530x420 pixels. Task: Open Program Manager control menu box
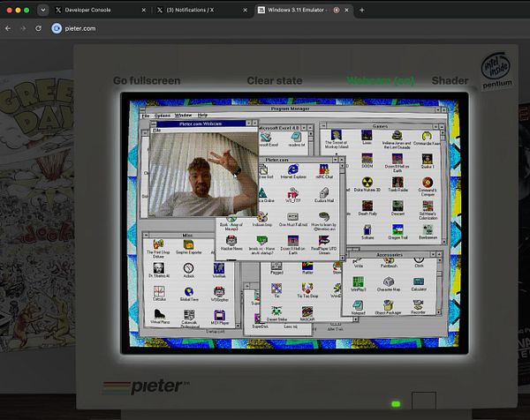tap(142, 109)
